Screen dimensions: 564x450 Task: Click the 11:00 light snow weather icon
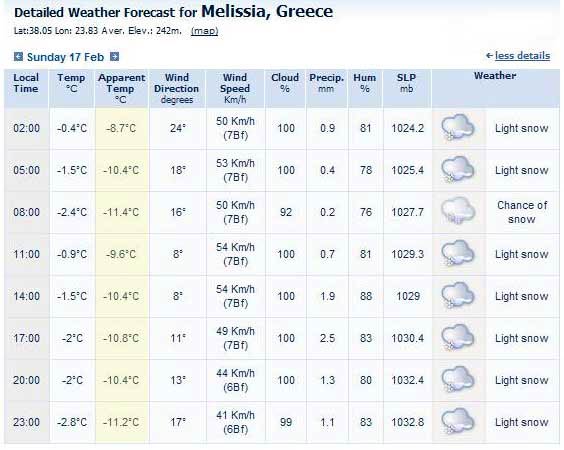pos(458,254)
